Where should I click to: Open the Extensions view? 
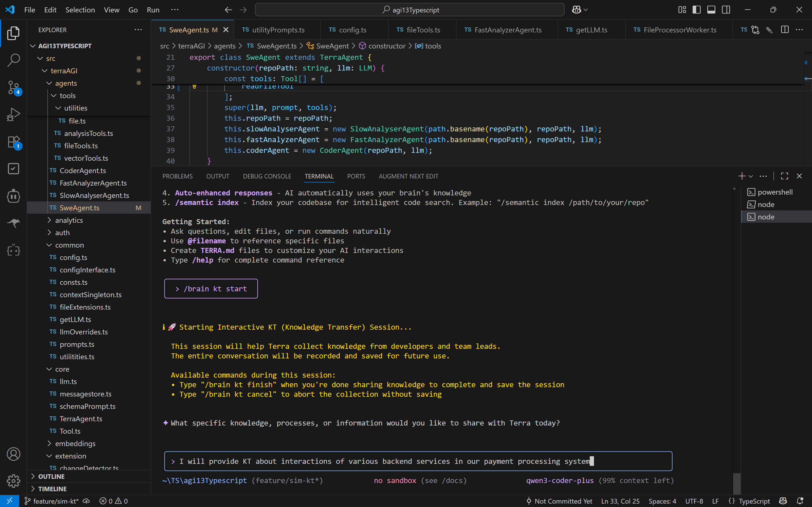point(14,142)
